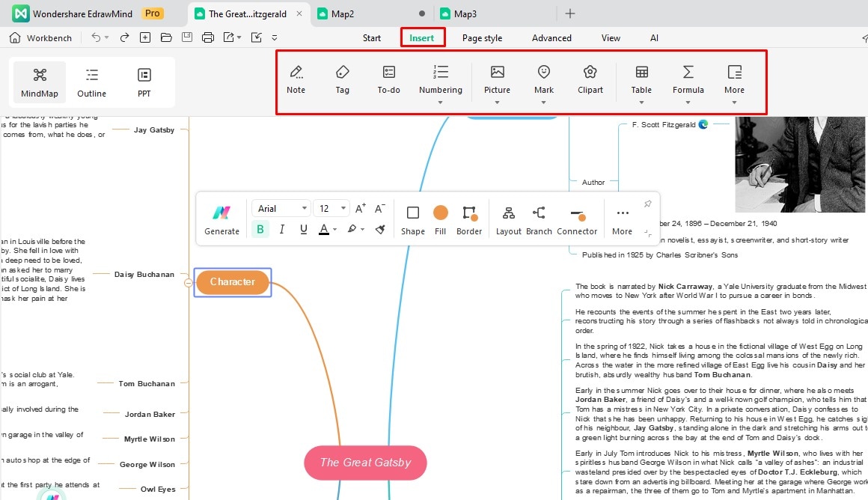Click the share icon in toolbar
The image size is (868, 500).
pos(257,37)
